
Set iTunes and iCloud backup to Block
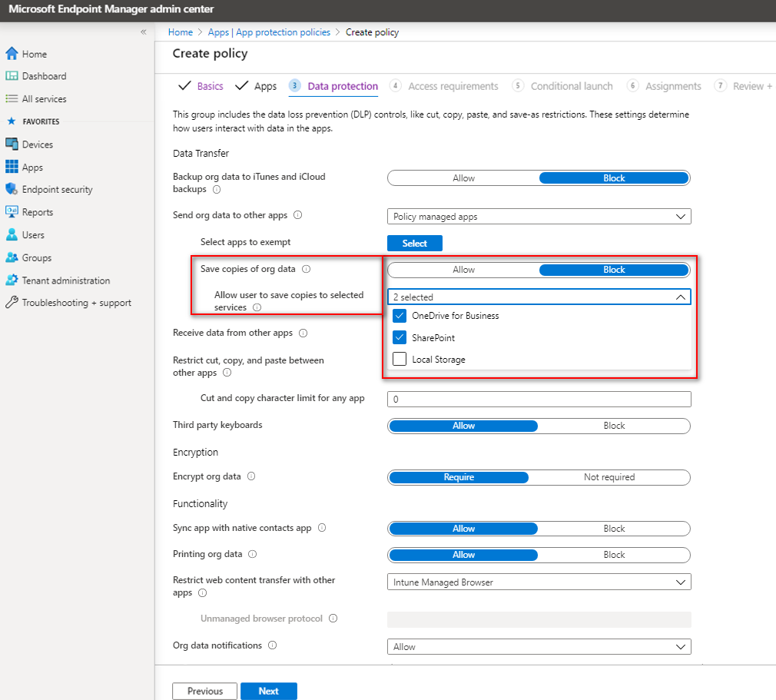tap(614, 178)
